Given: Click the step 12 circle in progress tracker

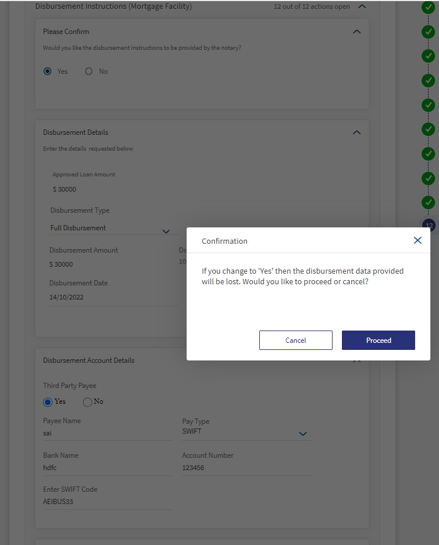Looking at the screenshot, I should coord(429,225).
